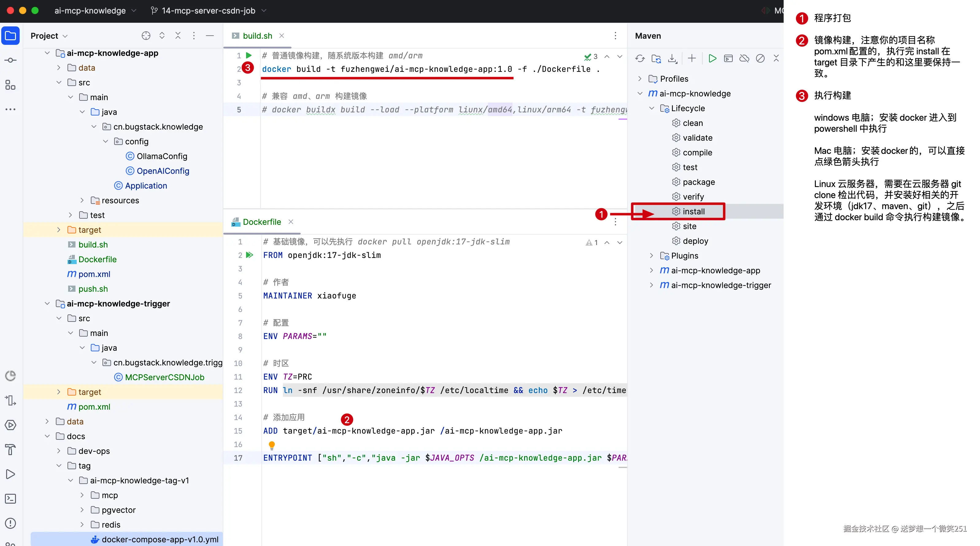Open the Project view mode dropdown
Screen dimensions: 980x546
[49, 36]
